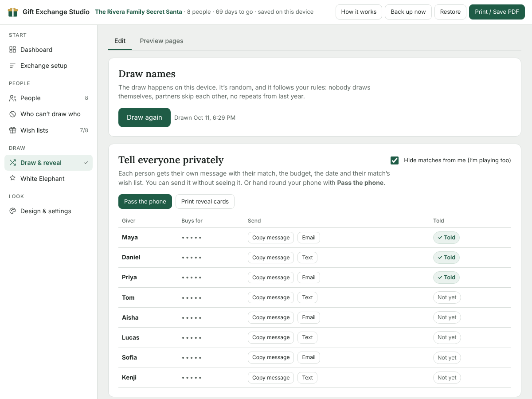Click Print reveal cards button
This screenshot has height=399, width=532.
click(x=205, y=201)
